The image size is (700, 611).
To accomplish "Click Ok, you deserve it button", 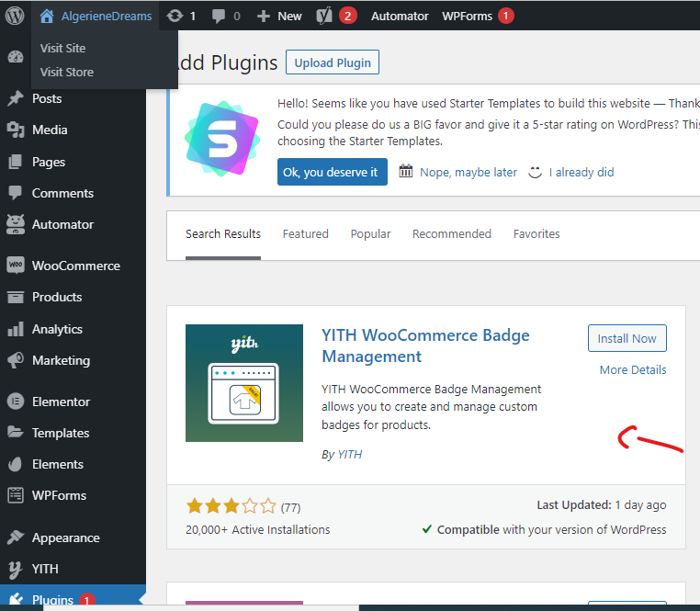I will point(333,172).
